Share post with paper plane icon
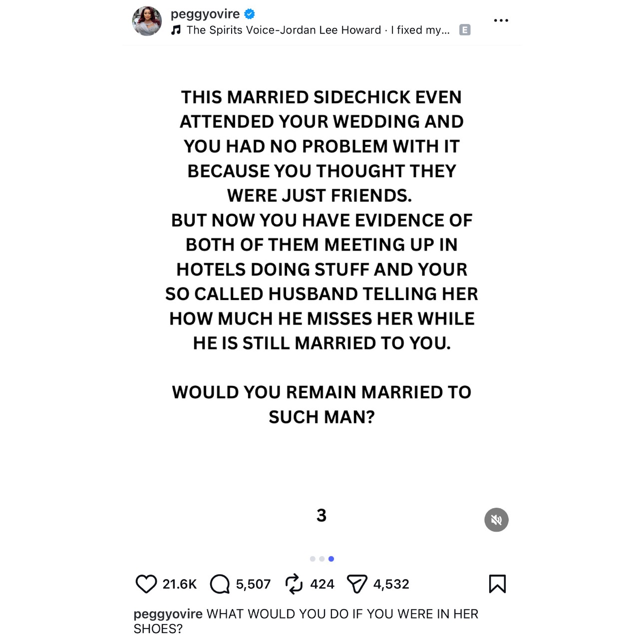Image resolution: width=644 pixels, height=644 pixels. click(356, 584)
